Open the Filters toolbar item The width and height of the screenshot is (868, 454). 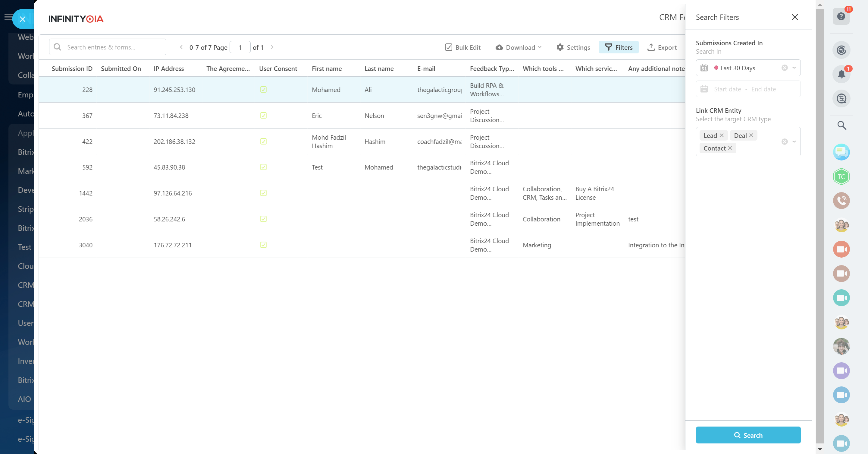pos(618,47)
